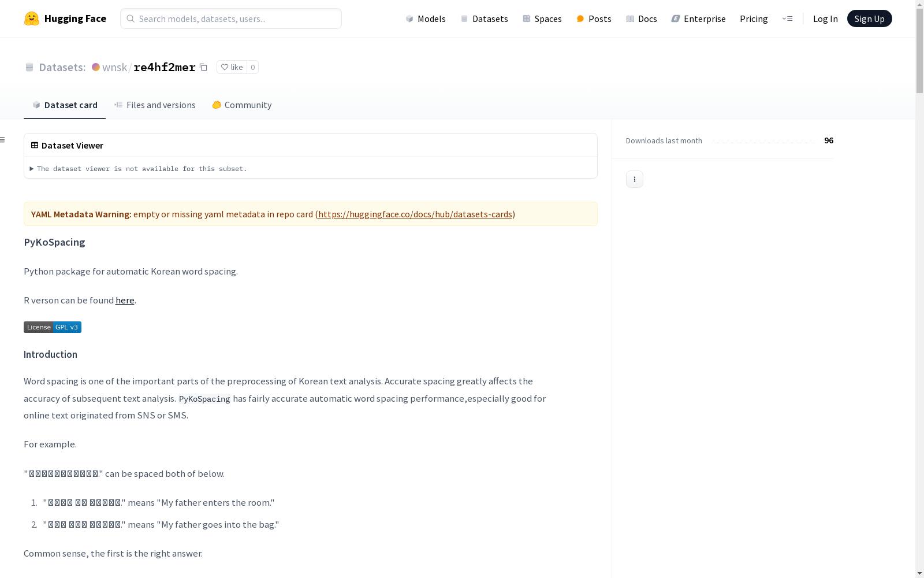The width and height of the screenshot is (924, 578).
Task: Switch to the Files and versions tab
Action: point(155,105)
